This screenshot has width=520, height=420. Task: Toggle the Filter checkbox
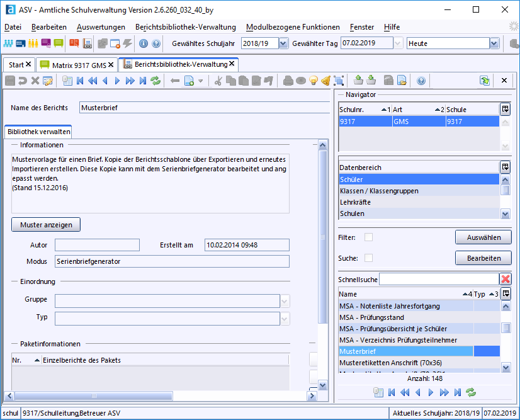(x=368, y=237)
